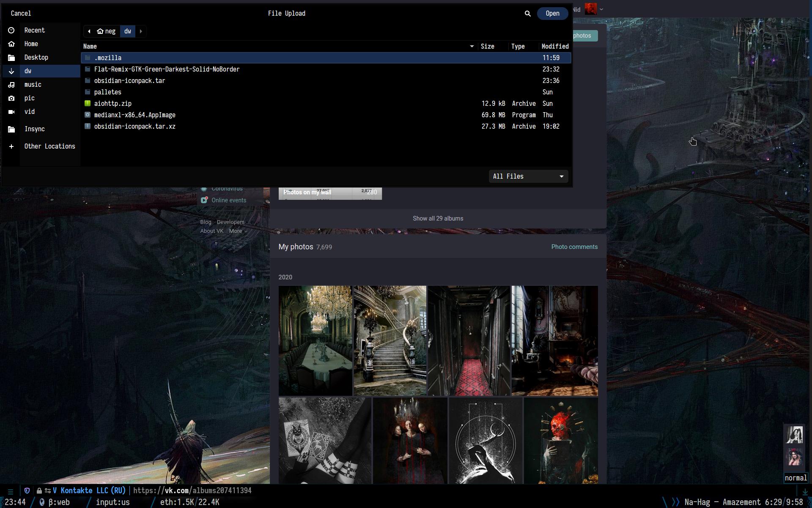This screenshot has width=812, height=508.
Task: Open the Photo comments link
Action: (574, 247)
